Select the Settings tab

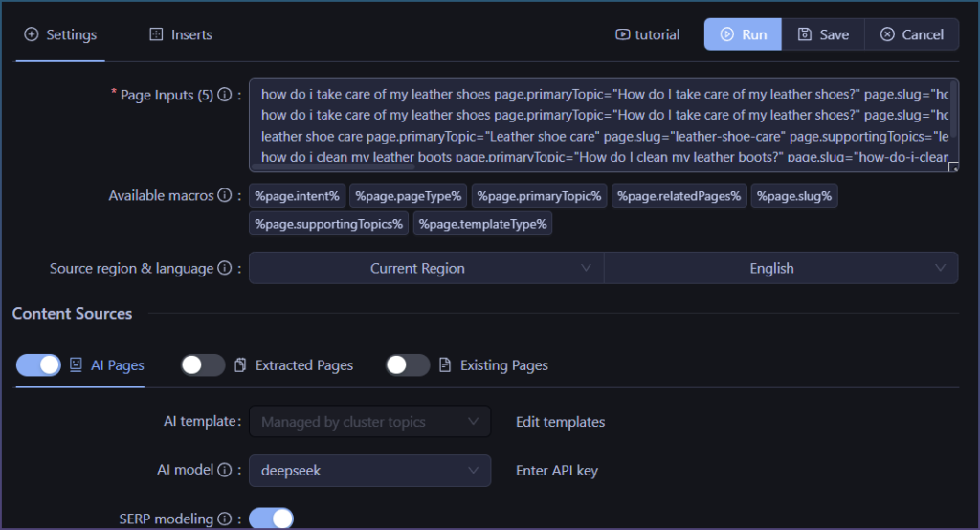tap(60, 34)
